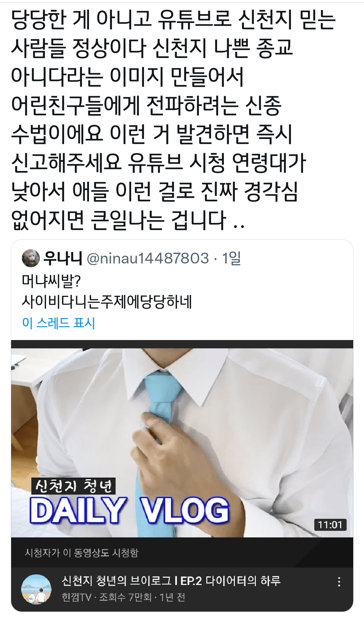Tap the monkey profile avatar of 우나니
364x617 pixels.
tap(31, 258)
